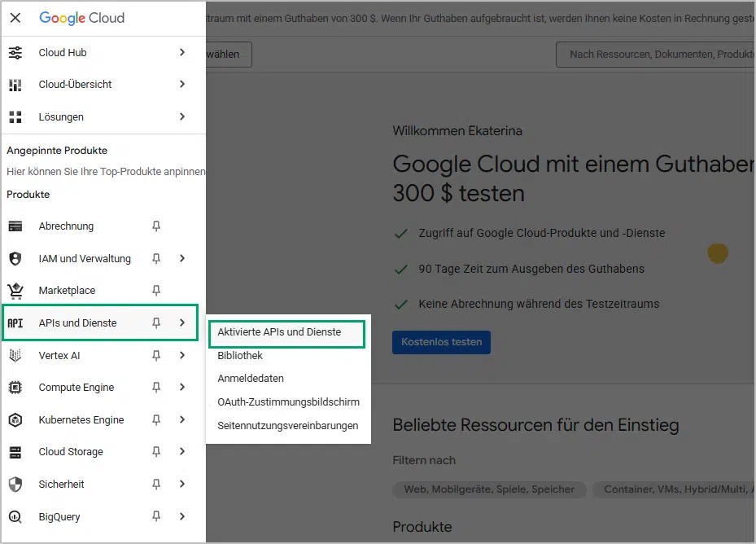Click the Cloud Hub icon

tap(15, 53)
